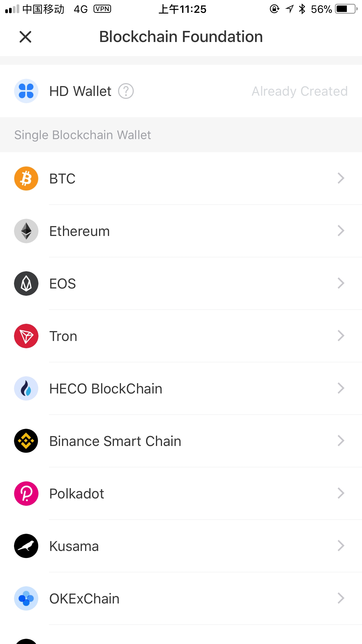
Task: Tap the Ethereum diamond logo icon
Action: (26, 231)
